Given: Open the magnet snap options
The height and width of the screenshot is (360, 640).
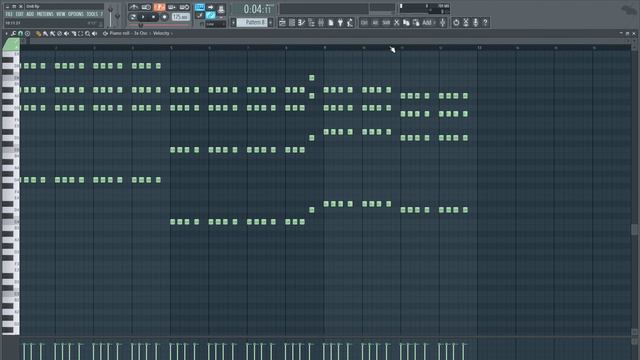Looking at the screenshot, I should pyautogui.click(x=20, y=33).
